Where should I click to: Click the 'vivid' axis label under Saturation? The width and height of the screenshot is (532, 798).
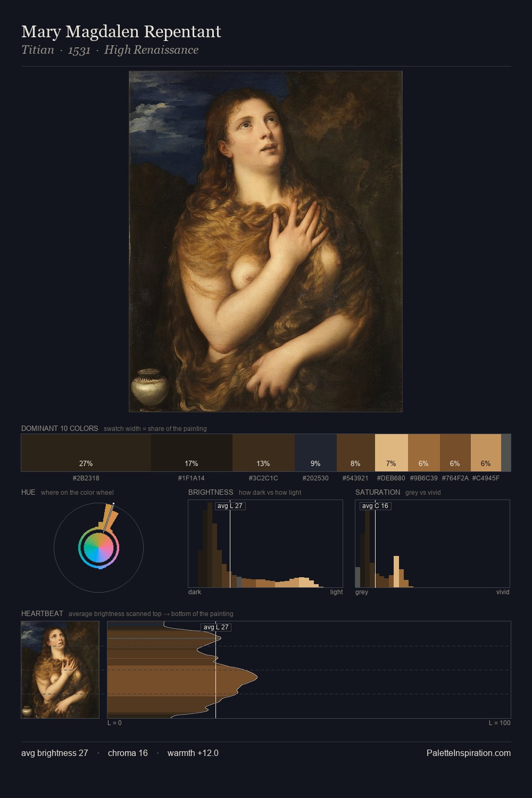(503, 592)
